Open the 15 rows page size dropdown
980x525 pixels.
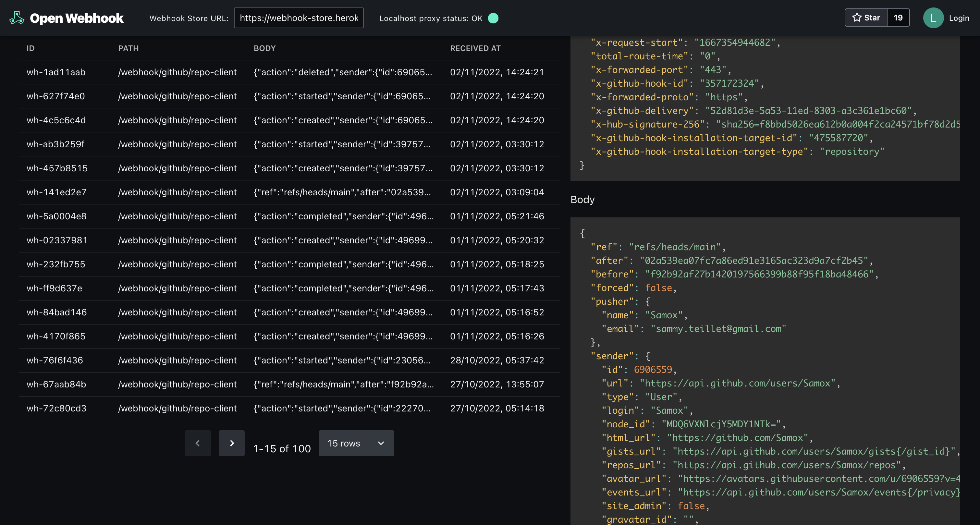tap(356, 443)
